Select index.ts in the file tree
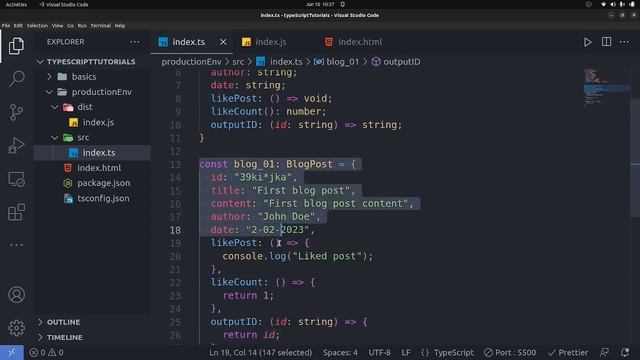Image resolution: width=640 pixels, height=360 pixels. 92,153
